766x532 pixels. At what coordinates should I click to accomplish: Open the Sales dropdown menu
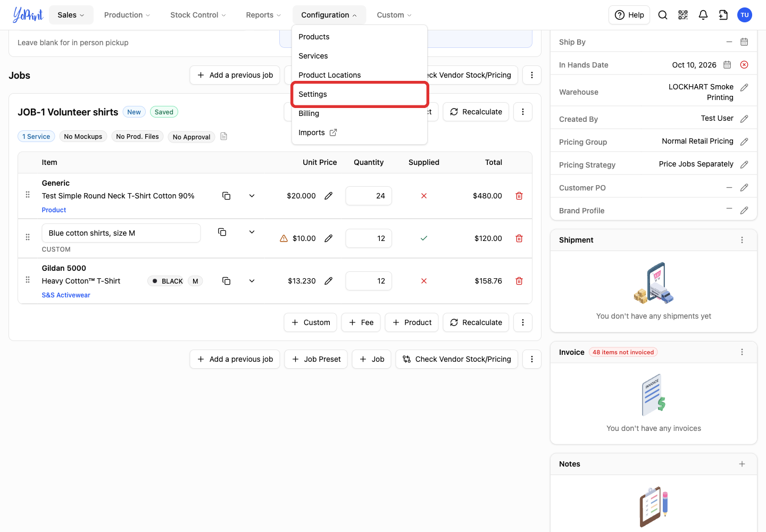point(71,15)
